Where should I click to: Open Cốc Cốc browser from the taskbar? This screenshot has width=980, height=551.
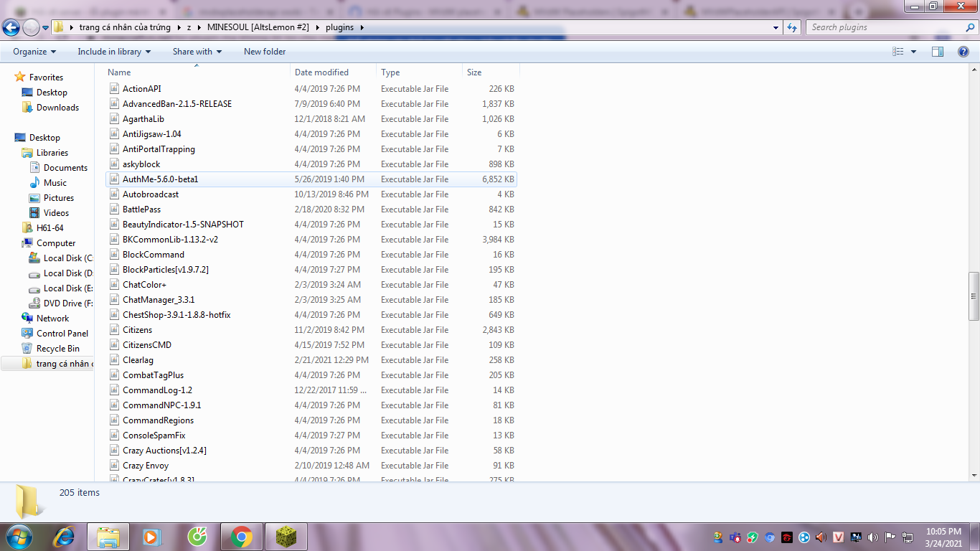(197, 537)
